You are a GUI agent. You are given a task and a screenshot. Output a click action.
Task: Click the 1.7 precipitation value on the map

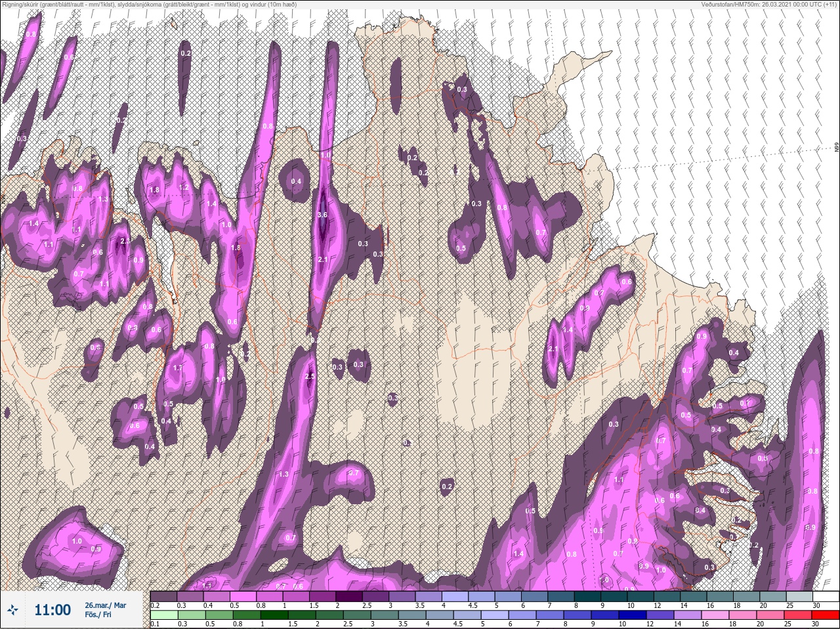coord(177,368)
